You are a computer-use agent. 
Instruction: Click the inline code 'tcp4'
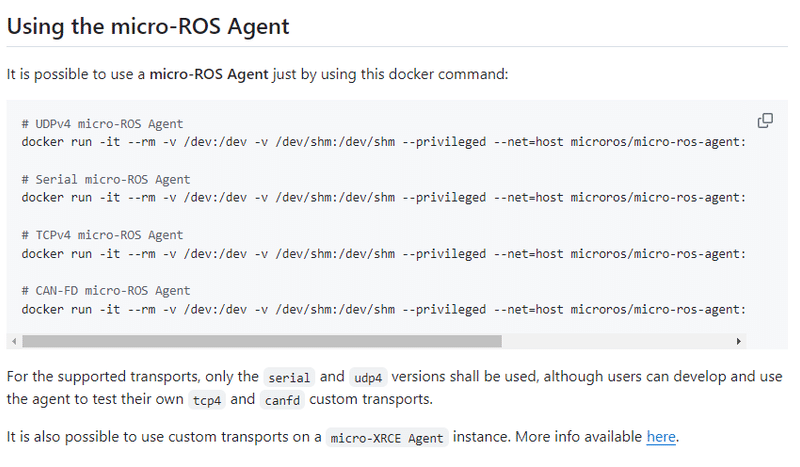tap(207, 400)
